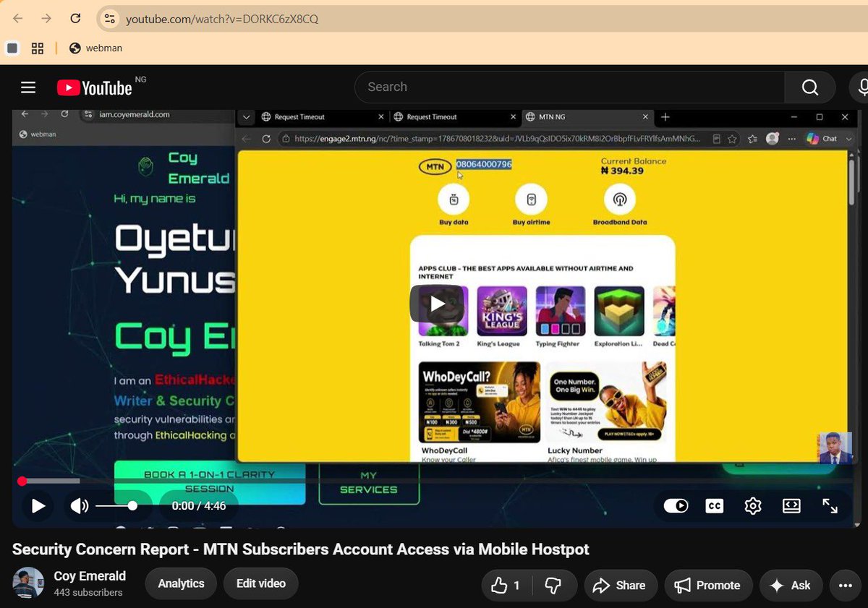Select the MTN NG tab in video
This screenshot has width=868, height=608.
(x=586, y=117)
